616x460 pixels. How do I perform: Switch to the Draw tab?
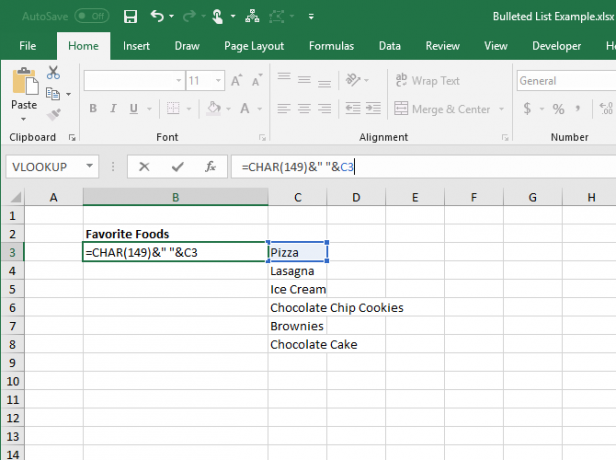tap(187, 46)
